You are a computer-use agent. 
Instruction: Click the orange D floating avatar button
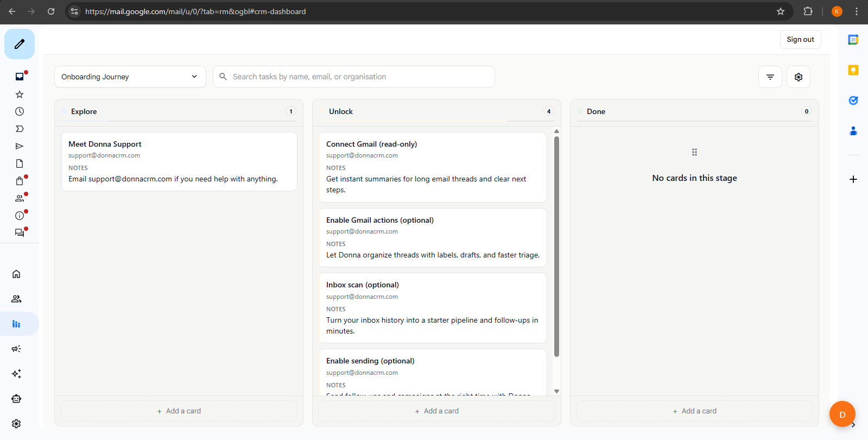[x=842, y=414]
